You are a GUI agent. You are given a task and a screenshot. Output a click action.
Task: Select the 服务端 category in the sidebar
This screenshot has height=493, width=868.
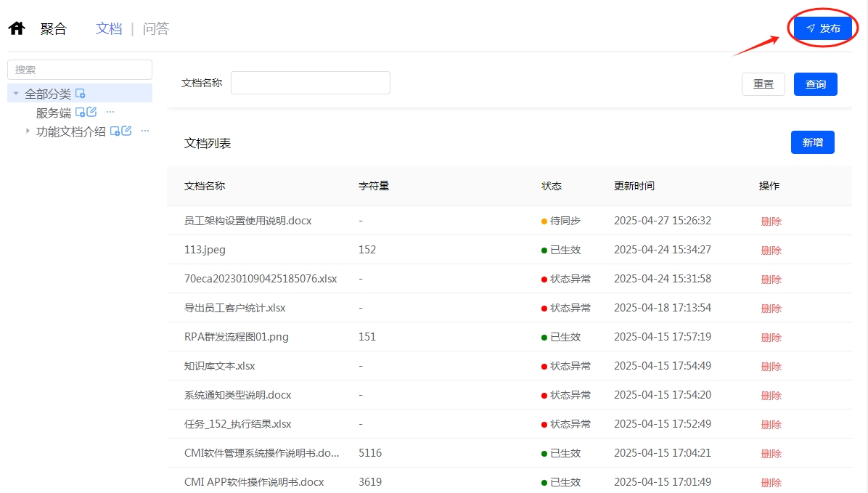[x=54, y=113]
